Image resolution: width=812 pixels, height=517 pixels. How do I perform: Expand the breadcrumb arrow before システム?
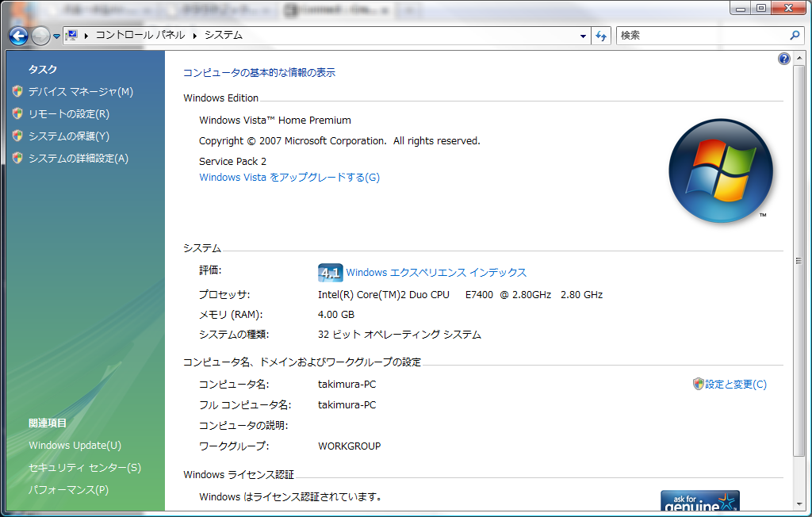[195, 36]
